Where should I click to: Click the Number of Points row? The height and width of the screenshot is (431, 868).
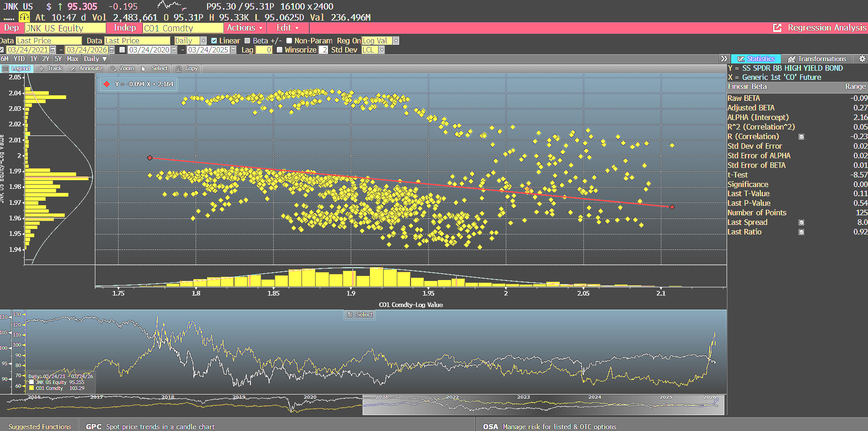797,213
